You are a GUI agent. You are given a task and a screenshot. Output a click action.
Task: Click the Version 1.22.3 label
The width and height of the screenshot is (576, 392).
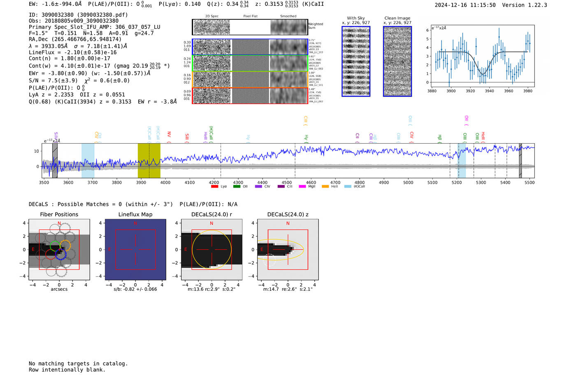525,5
